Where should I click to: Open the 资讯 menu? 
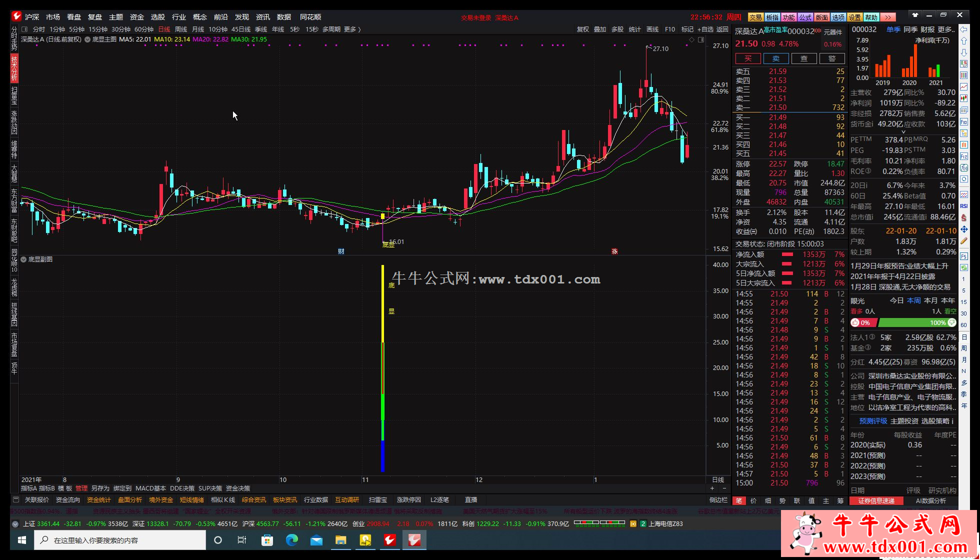pyautogui.click(x=262, y=17)
